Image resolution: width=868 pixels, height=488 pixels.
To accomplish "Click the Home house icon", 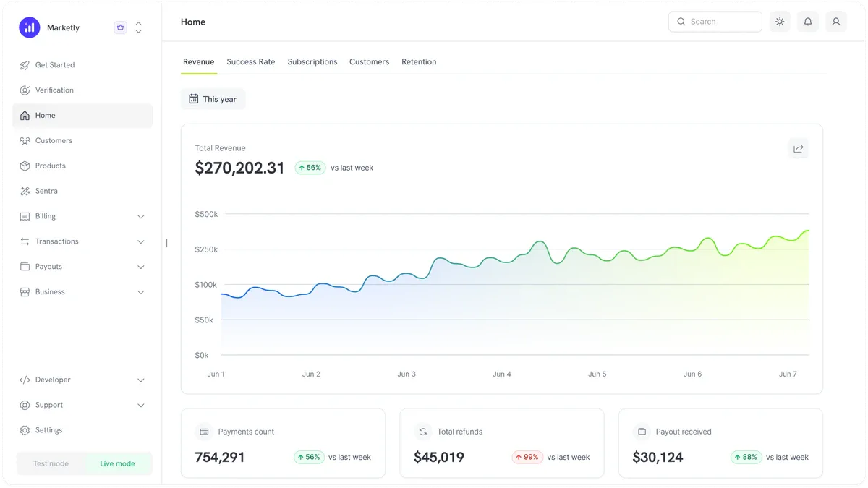I will click(25, 116).
